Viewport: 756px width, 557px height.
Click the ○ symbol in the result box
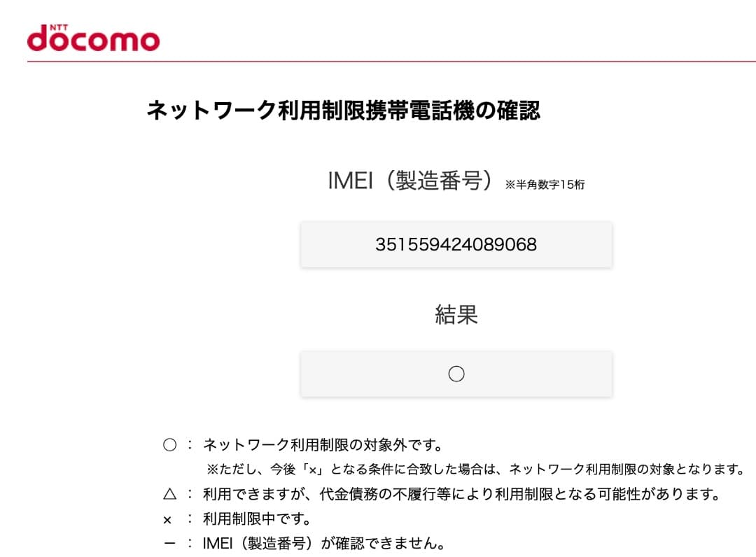456,374
